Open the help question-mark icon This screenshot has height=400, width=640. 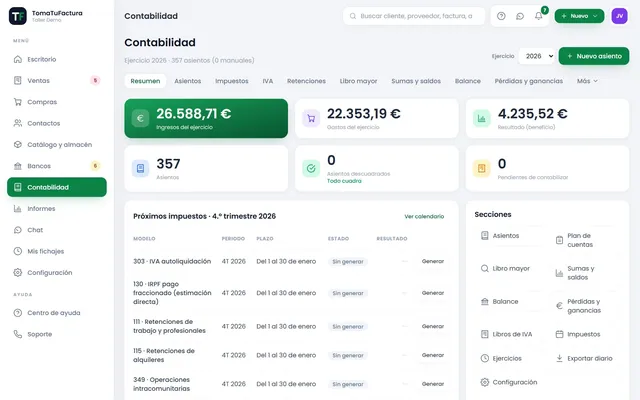(x=501, y=16)
